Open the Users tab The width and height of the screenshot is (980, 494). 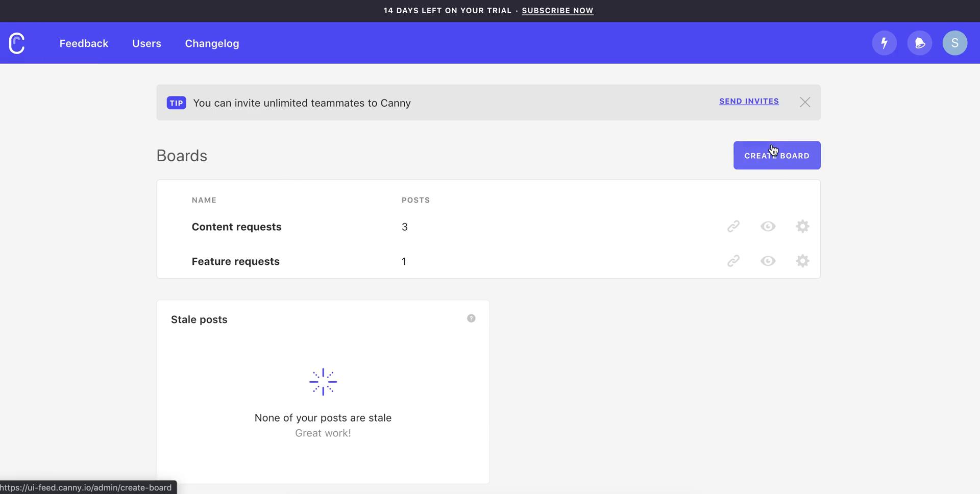146,44
